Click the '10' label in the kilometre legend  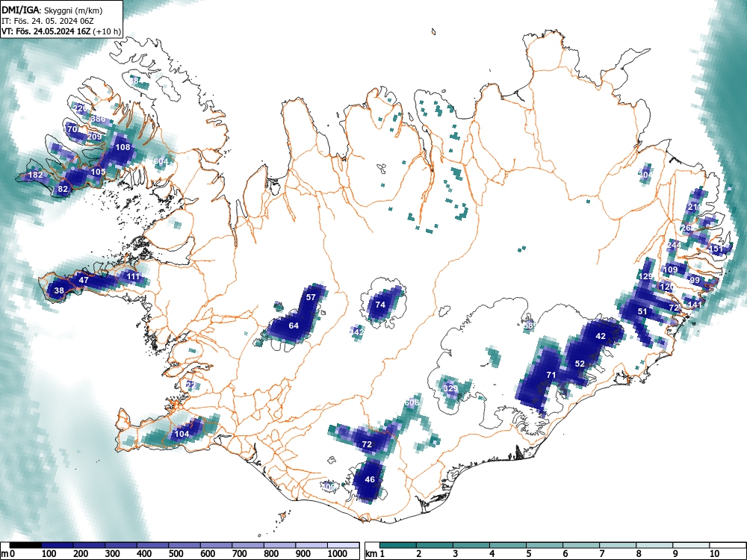click(x=713, y=554)
